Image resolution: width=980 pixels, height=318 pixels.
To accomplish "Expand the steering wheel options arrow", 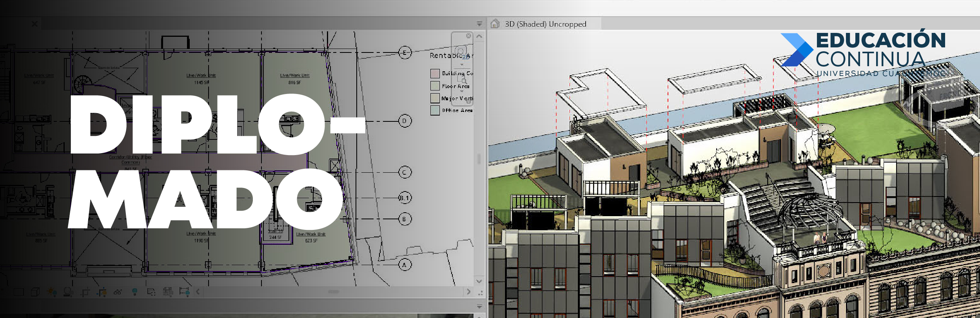I will point(462,65).
